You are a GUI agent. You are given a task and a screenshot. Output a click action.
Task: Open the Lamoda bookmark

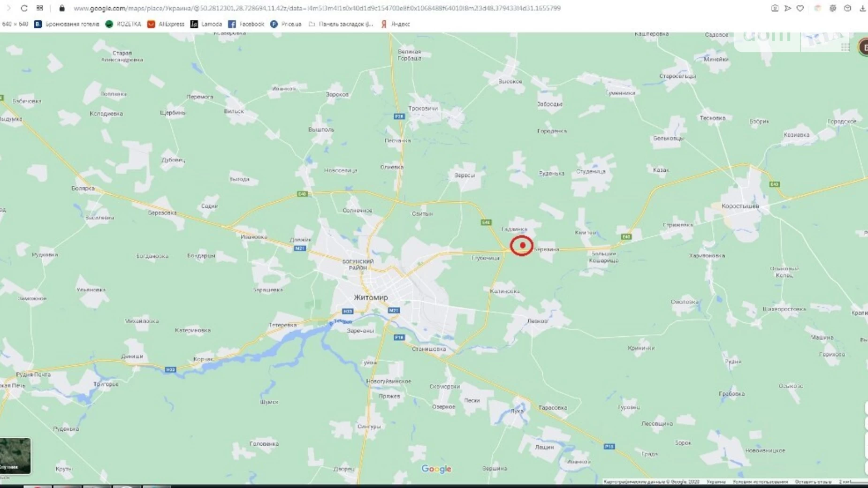[206, 24]
